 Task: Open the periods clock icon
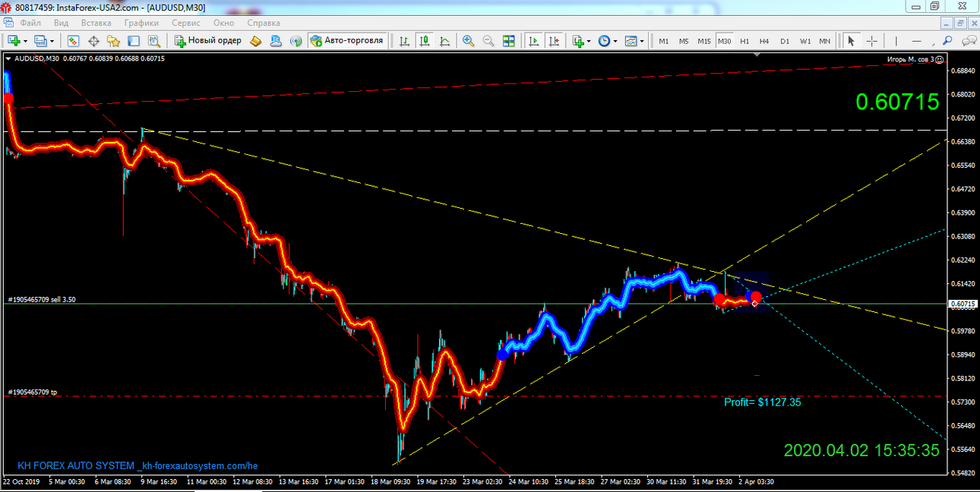pyautogui.click(x=604, y=40)
